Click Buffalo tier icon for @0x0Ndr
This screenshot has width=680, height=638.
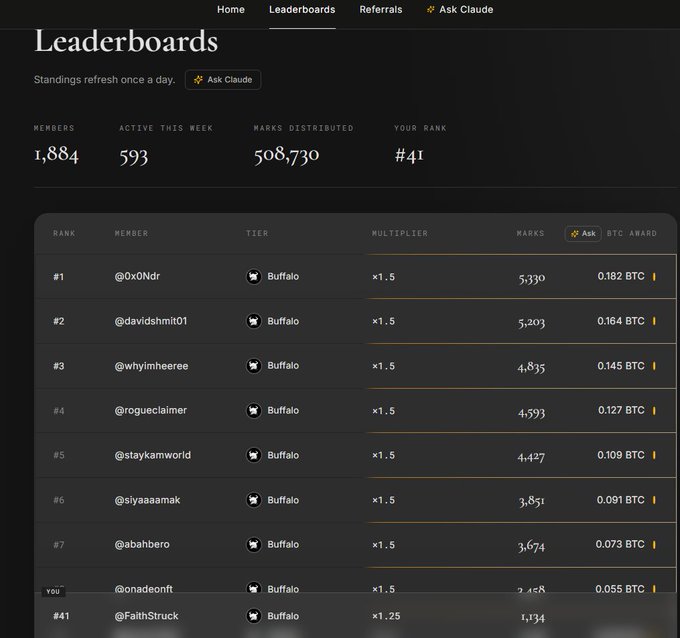(254, 277)
